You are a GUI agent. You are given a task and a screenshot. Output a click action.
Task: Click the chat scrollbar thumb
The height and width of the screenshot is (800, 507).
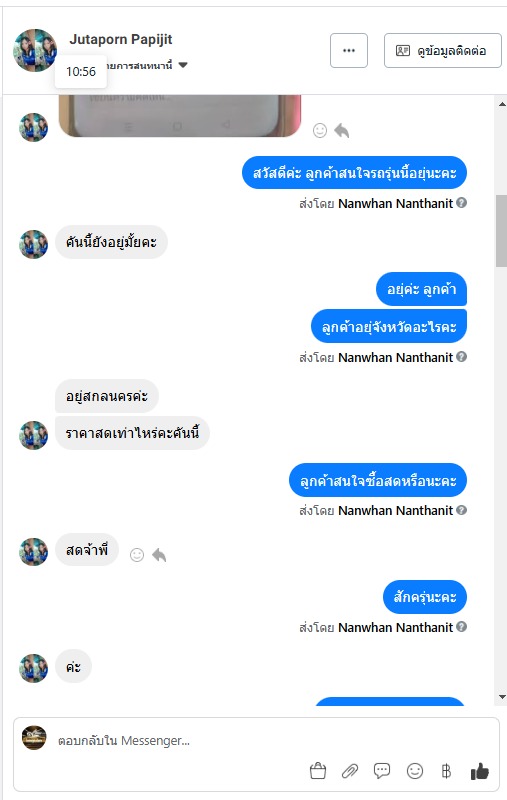[501, 231]
